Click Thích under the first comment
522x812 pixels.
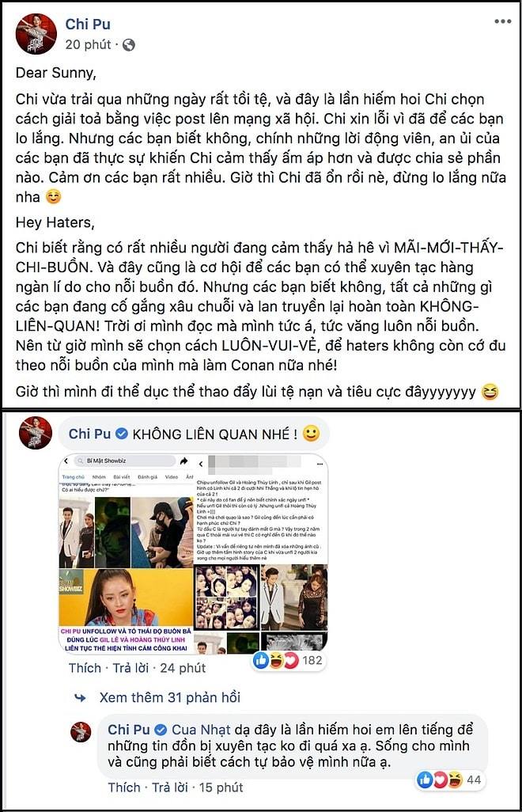tap(85, 668)
